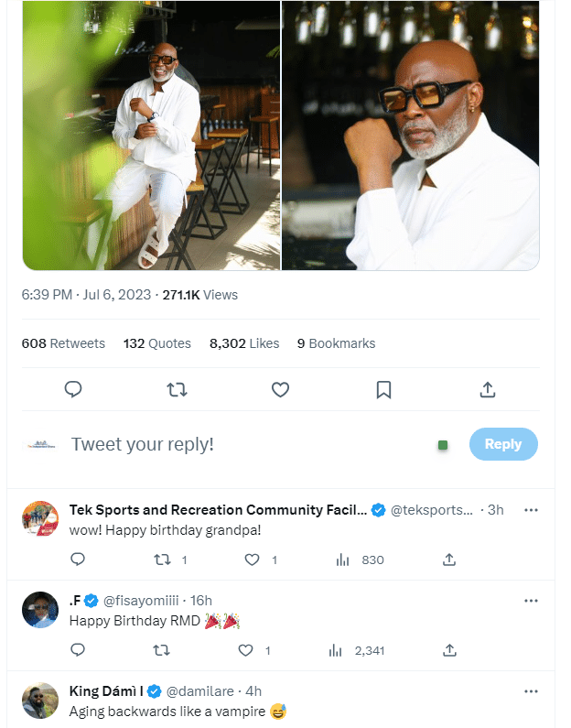Image resolution: width=571 pixels, height=728 pixels.
Task: Open more options on Tek Sports reply
Action: tap(531, 509)
